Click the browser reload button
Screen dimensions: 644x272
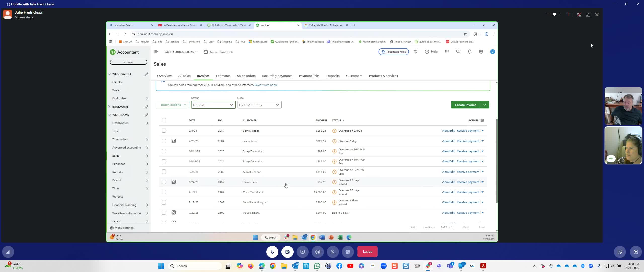[x=125, y=34]
